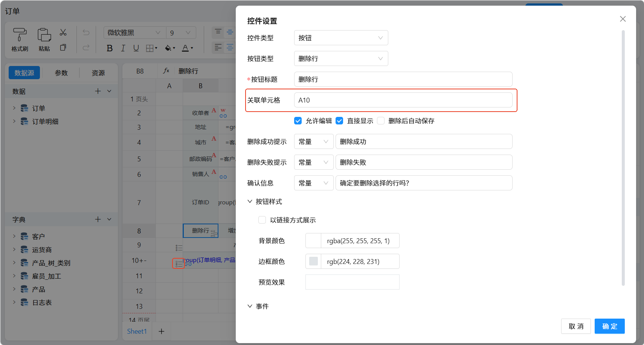Enable 删除后自动保存 checkbox

381,121
